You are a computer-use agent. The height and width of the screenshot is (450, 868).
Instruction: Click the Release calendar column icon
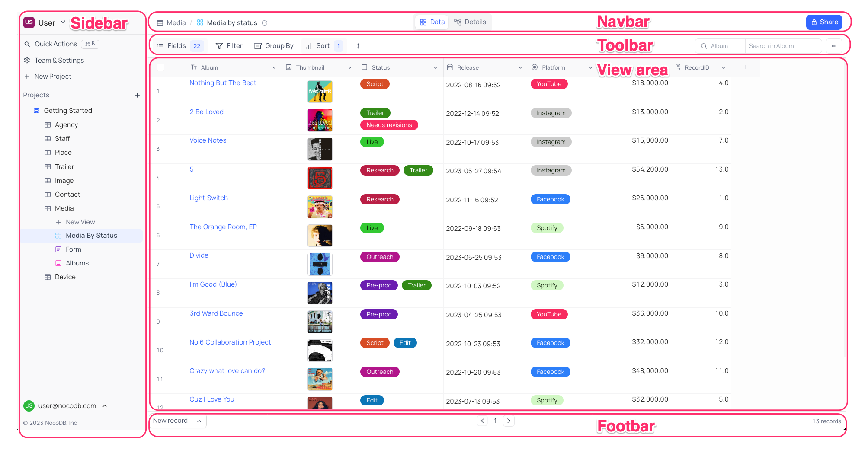[450, 67]
